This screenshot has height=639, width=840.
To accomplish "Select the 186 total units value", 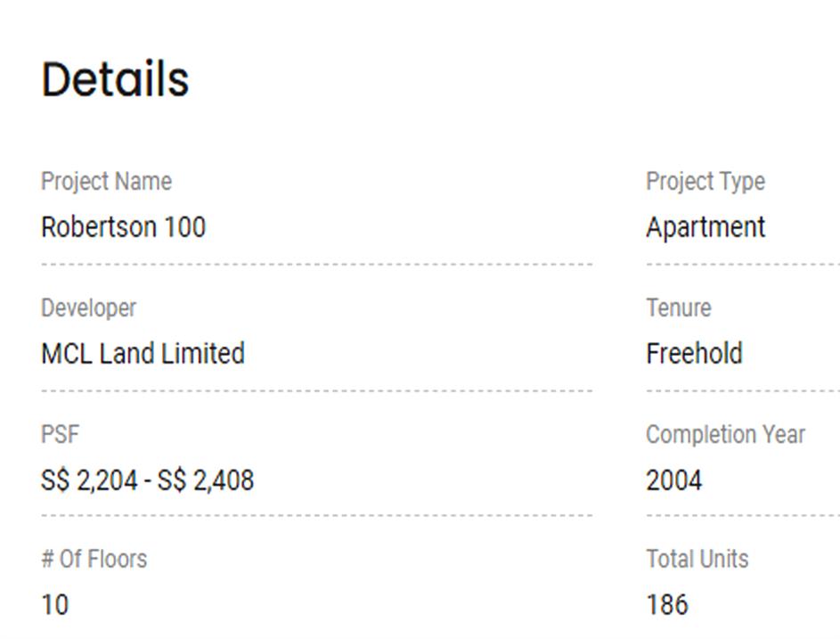I will pos(666,605).
